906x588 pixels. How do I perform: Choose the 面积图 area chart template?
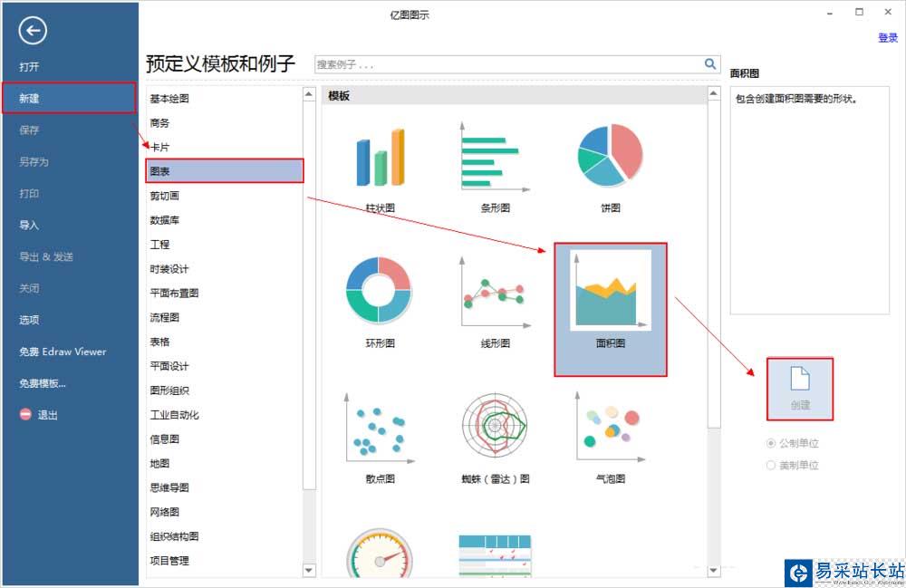610,309
